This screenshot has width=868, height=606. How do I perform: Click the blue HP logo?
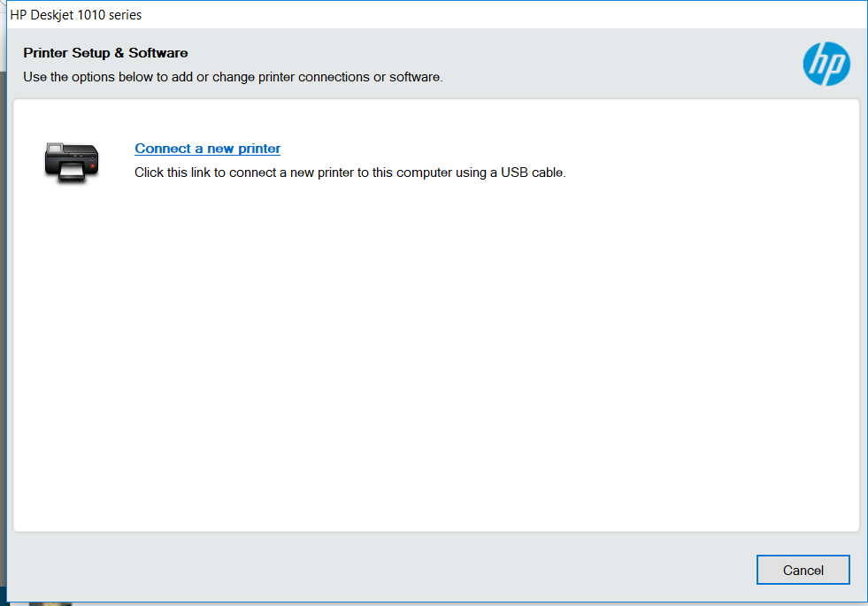pyautogui.click(x=826, y=65)
